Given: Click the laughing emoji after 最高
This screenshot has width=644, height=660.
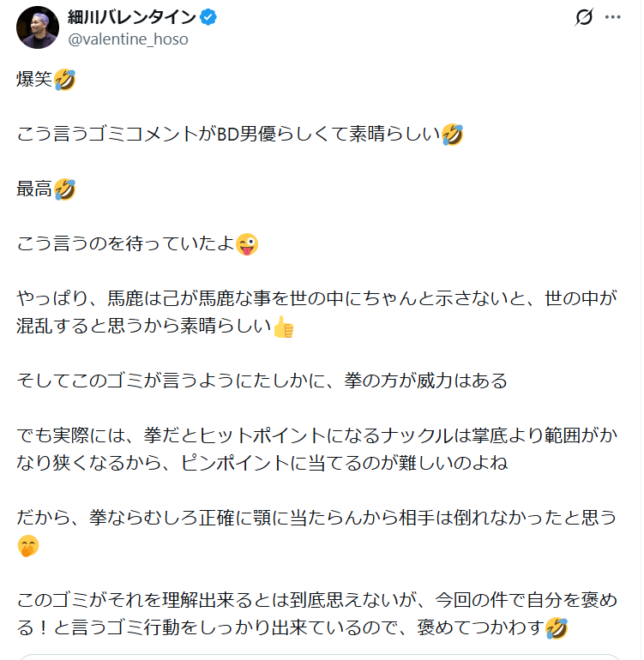Looking at the screenshot, I should pyautogui.click(x=65, y=189).
